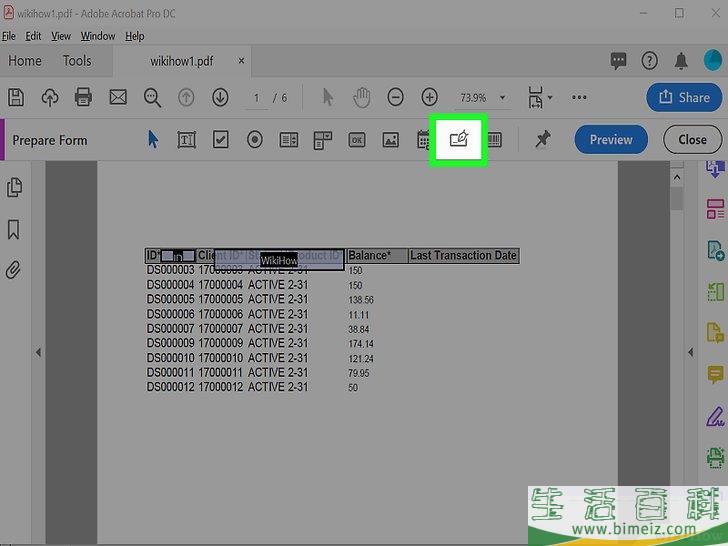Click the Save file icon

coord(16,98)
